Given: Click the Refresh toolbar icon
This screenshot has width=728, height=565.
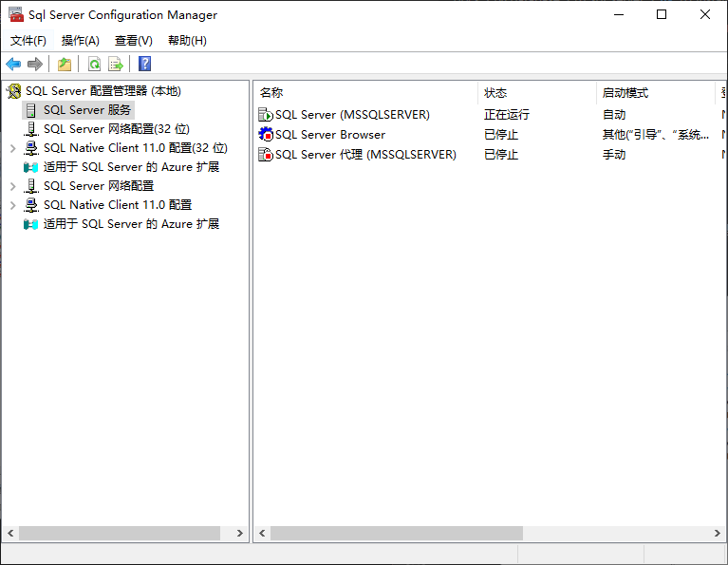Looking at the screenshot, I should [94, 64].
